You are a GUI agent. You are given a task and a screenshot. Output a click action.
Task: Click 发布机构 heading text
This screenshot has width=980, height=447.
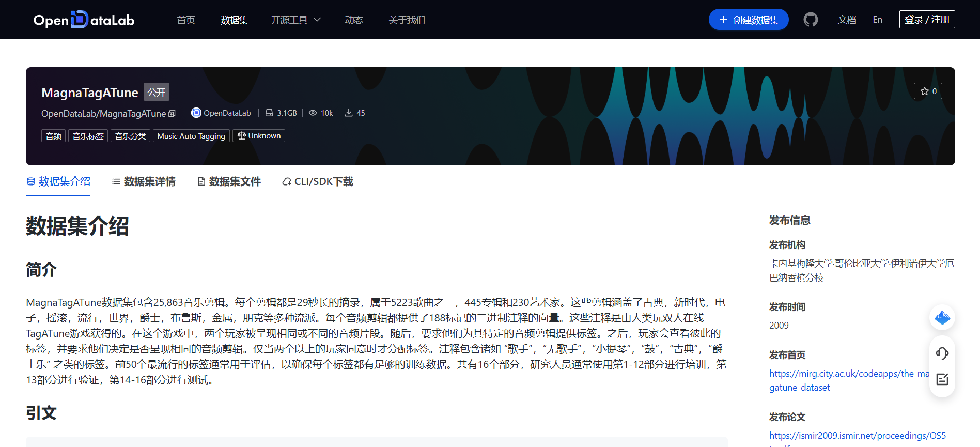point(787,245)
